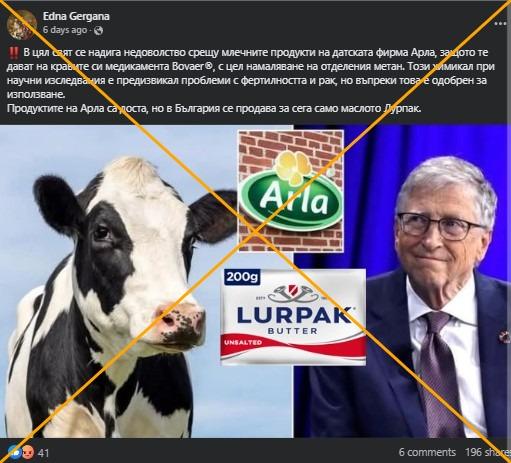
Task: Open the 6 days ago timestamp
Action: click(x=65, y=30)
